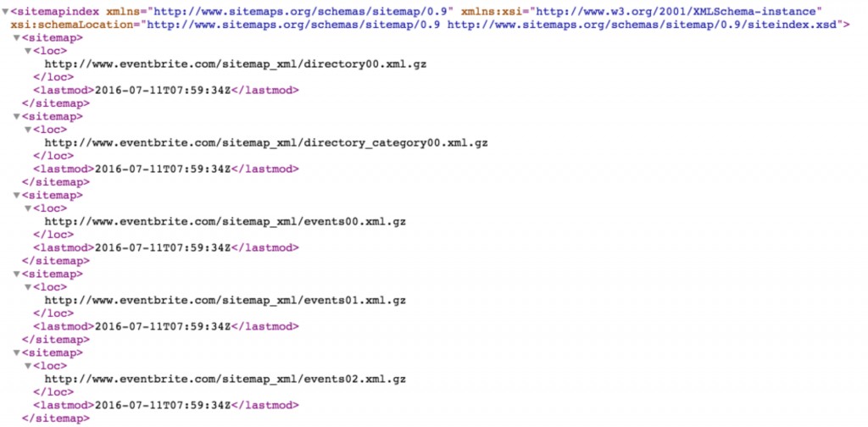Click the events02.xml.gz sitemap URL text
This screenshot has height=427, width=868.
[x=225, y=379]
